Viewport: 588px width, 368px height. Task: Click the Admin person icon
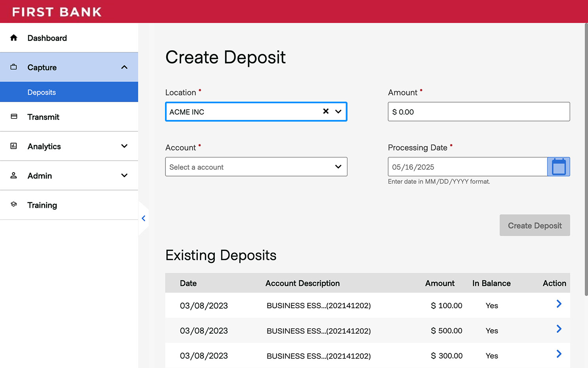coord(14,175)
